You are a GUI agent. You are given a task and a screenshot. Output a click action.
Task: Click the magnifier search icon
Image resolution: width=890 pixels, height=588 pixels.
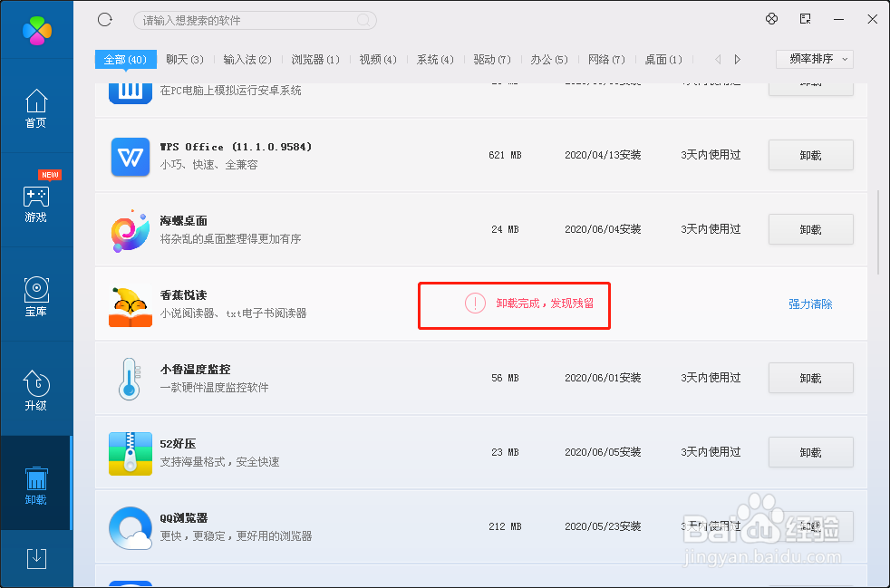pos(363,21)
